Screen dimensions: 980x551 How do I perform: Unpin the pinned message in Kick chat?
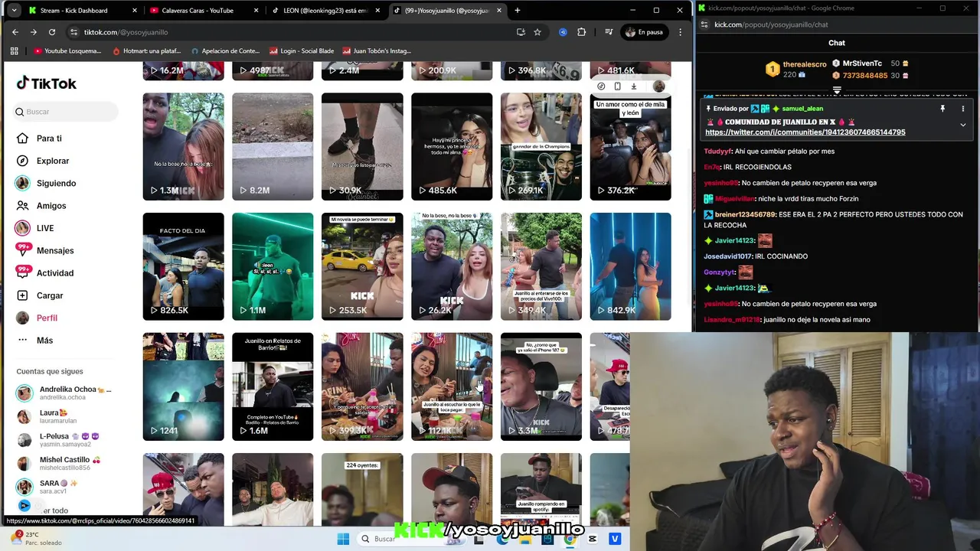942,109
